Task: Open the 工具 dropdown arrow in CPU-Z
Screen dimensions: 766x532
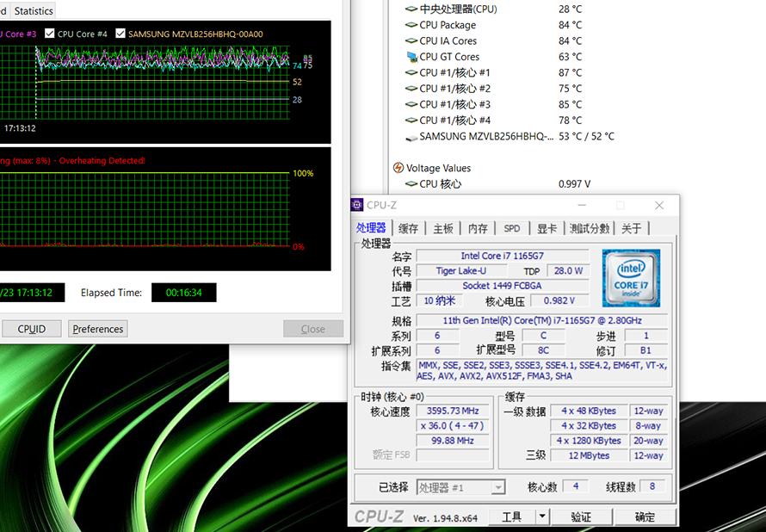Action: coord(542,517)
